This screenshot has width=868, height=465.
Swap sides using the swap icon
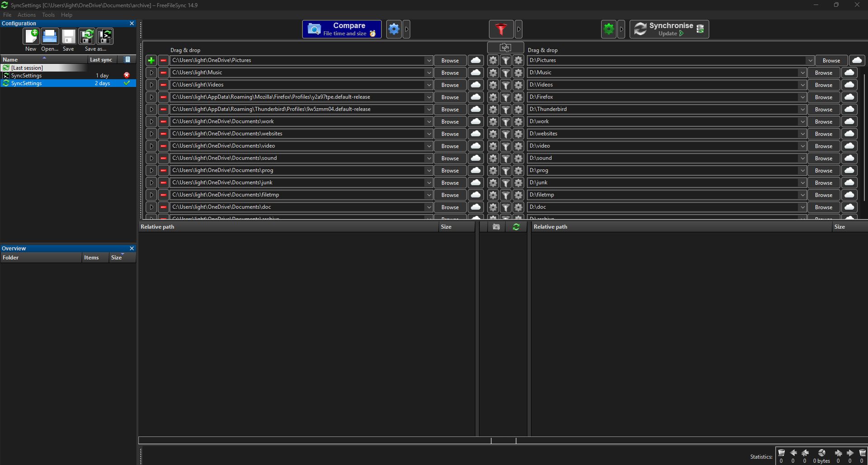[505, 48]
